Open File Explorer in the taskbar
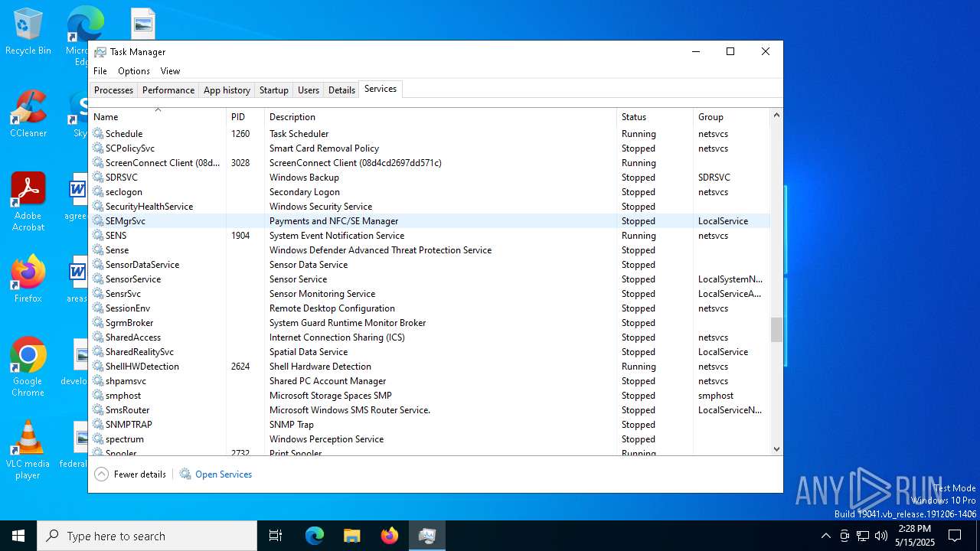 (x=352, y=536)
